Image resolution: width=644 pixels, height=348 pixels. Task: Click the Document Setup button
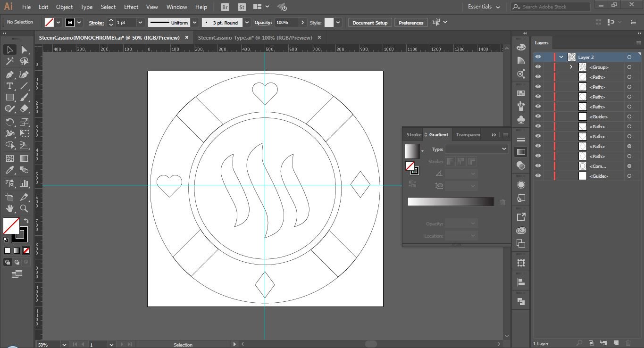point(370,23)
